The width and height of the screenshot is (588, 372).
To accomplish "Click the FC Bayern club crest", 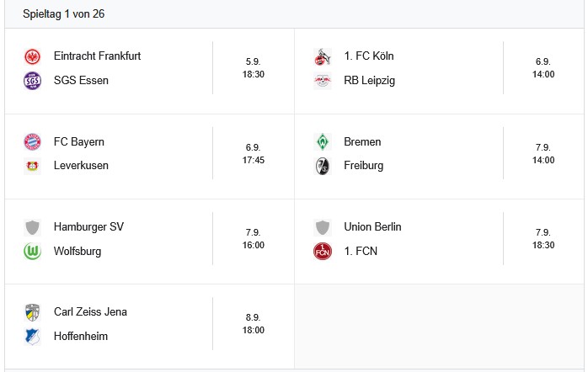I will point(33,141).
